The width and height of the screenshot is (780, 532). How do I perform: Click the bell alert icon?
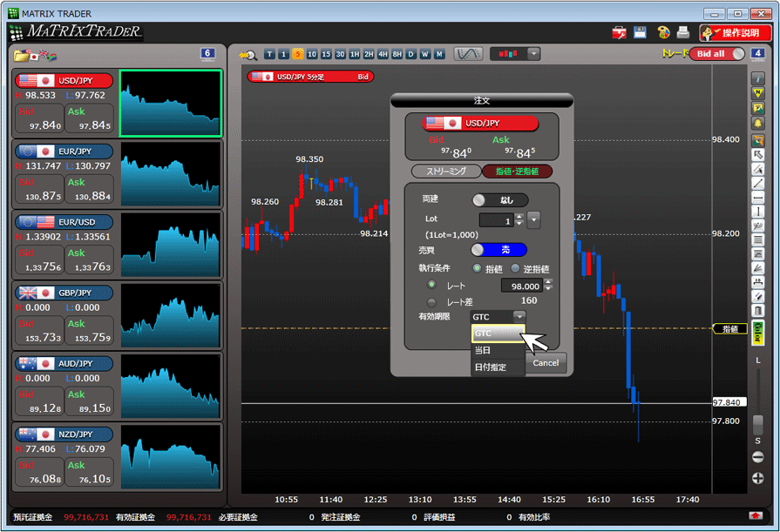coord(757,123)
